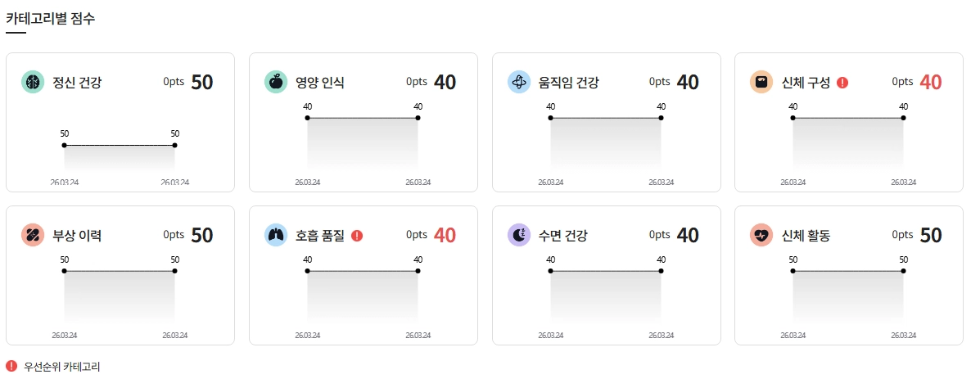Click the shaded chart area in 움직임 건강
Viewport: 980px width, 388px height.
pyautogui.click(x=606, y=142)
